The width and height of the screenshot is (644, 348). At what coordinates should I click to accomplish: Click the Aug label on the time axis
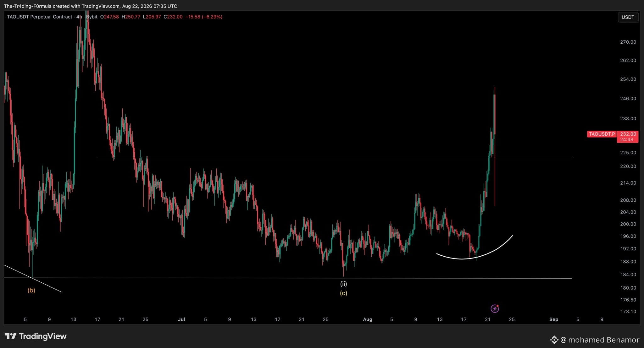(x=368, y=319)
